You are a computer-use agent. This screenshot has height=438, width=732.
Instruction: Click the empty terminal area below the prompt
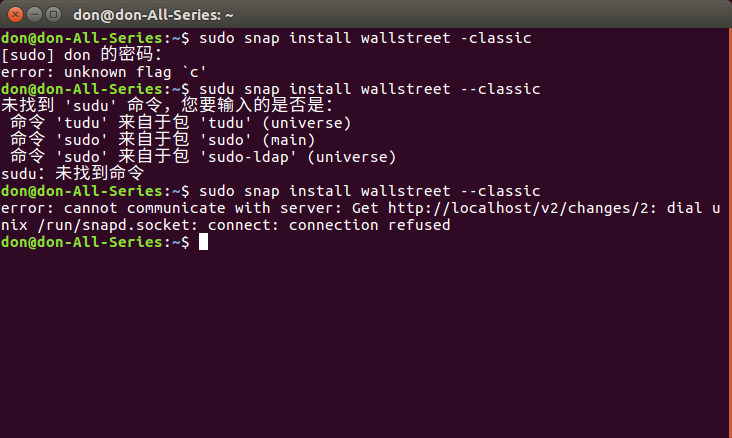tap(366, 344)
